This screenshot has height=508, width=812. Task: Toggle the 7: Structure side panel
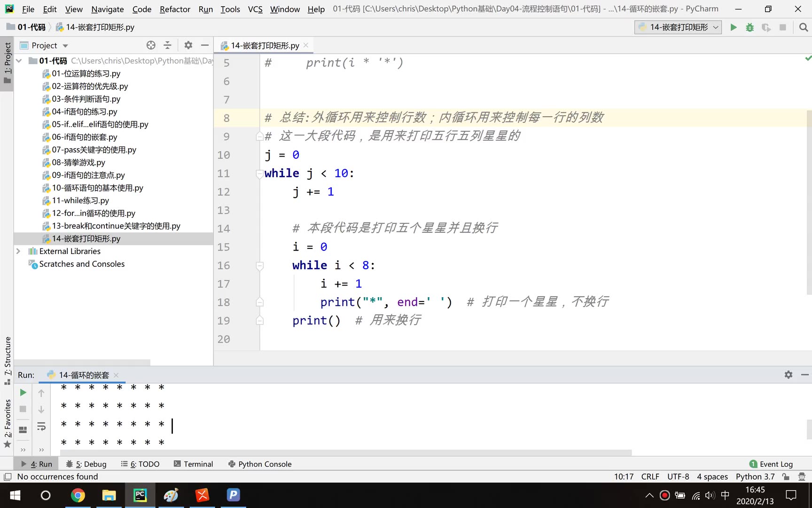point(7,360)
